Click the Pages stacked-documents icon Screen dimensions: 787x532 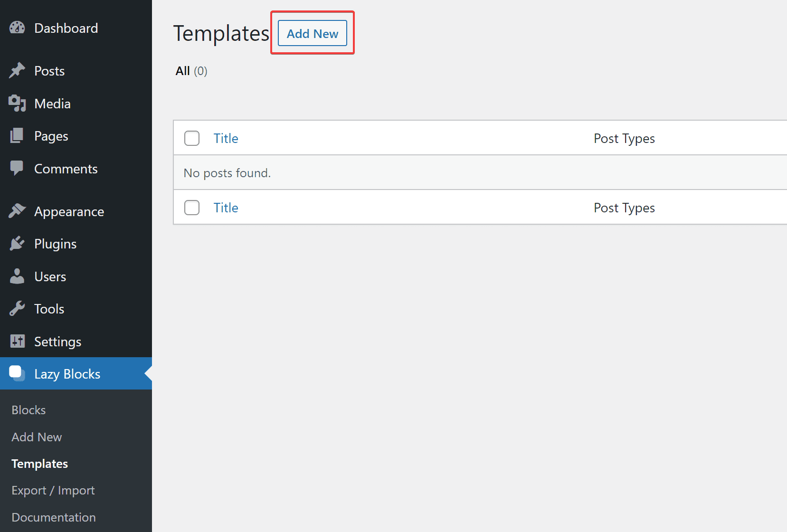(x=17, y=136)
